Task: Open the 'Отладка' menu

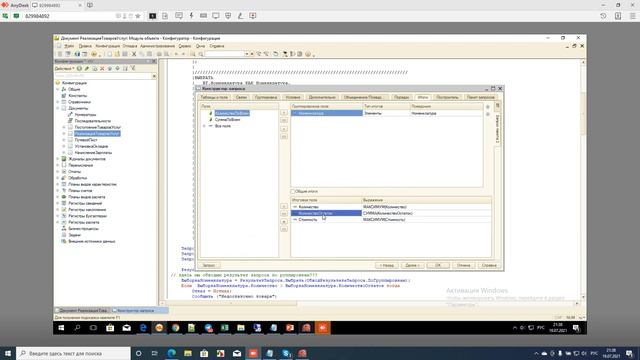Action: point(130,46)
